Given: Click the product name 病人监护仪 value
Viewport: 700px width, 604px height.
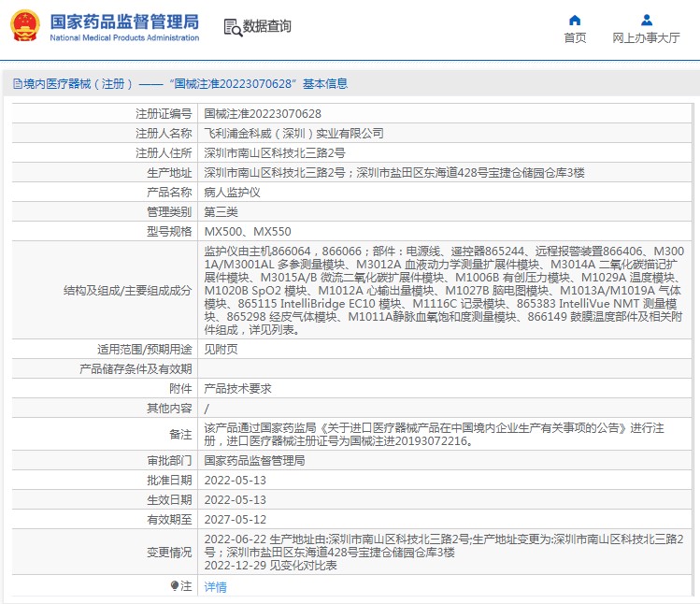Looking at the screenshot, I should (230, 193).
